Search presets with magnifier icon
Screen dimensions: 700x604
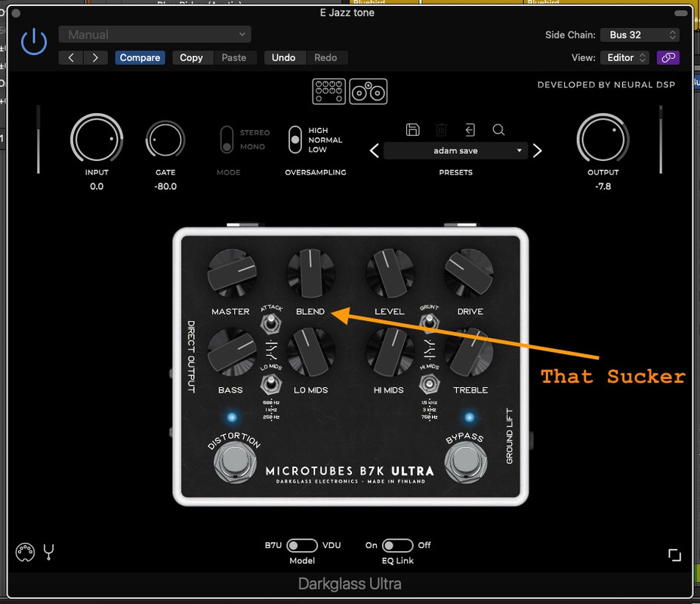click(x=498, y=130)
